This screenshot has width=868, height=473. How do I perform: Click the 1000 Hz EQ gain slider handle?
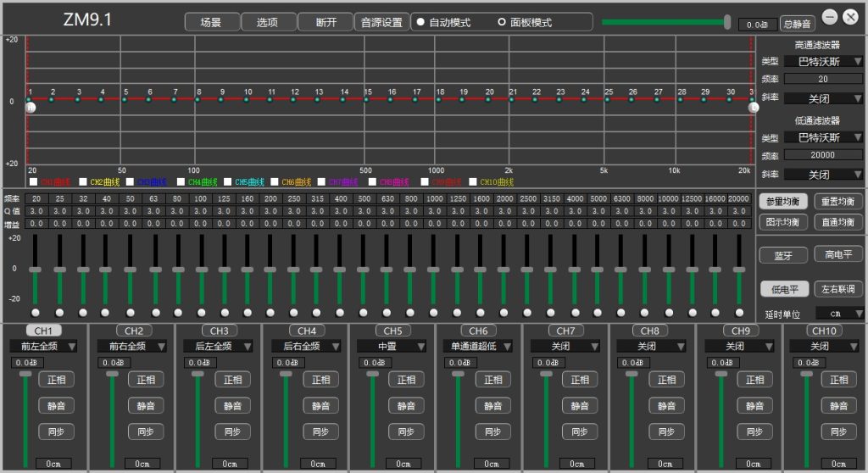433,270
